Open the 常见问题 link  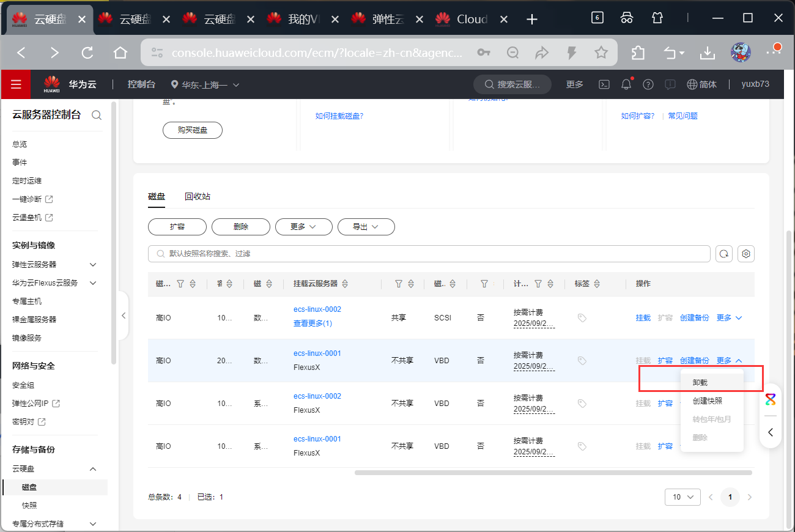tap(682, 116)
